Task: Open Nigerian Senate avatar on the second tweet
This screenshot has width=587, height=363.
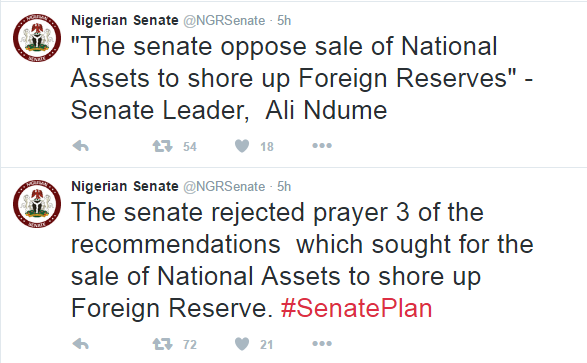Action: click(x=37, y=204)
